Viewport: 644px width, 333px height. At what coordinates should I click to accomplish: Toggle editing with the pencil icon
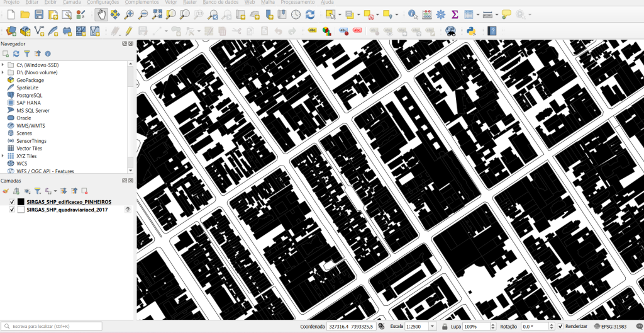pyautogui.click(x=129, y=31)
